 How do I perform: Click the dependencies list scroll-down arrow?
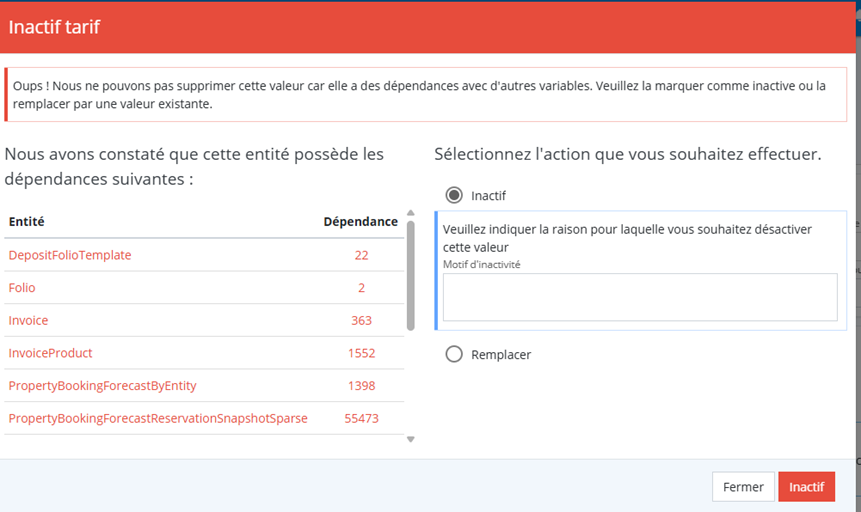click(x=409, y=439)
